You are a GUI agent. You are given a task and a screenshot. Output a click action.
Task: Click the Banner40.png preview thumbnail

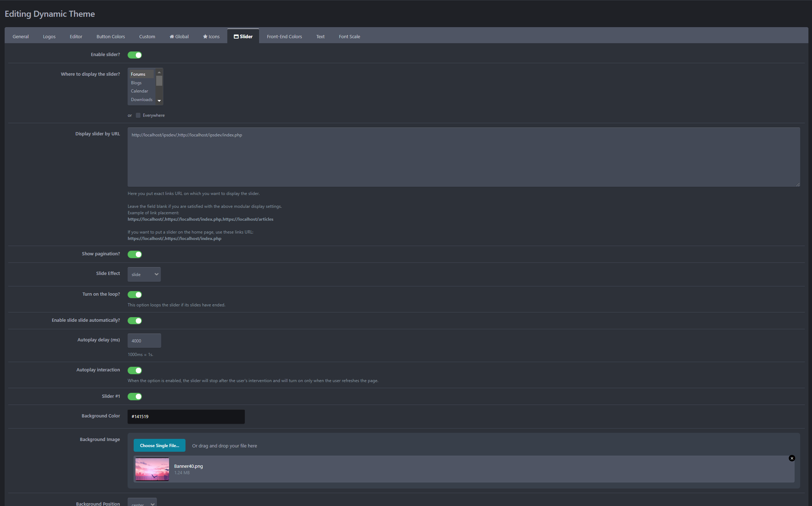coord(152,469)
